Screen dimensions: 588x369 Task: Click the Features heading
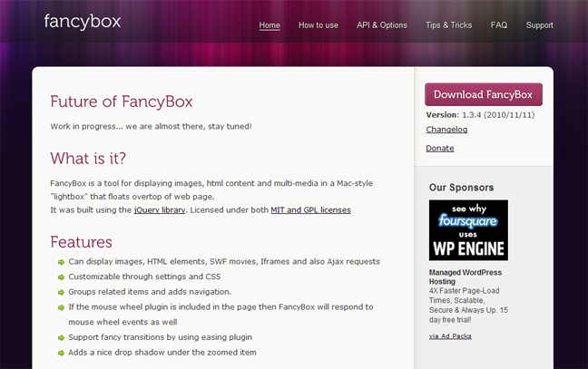[x=81, y=242]
